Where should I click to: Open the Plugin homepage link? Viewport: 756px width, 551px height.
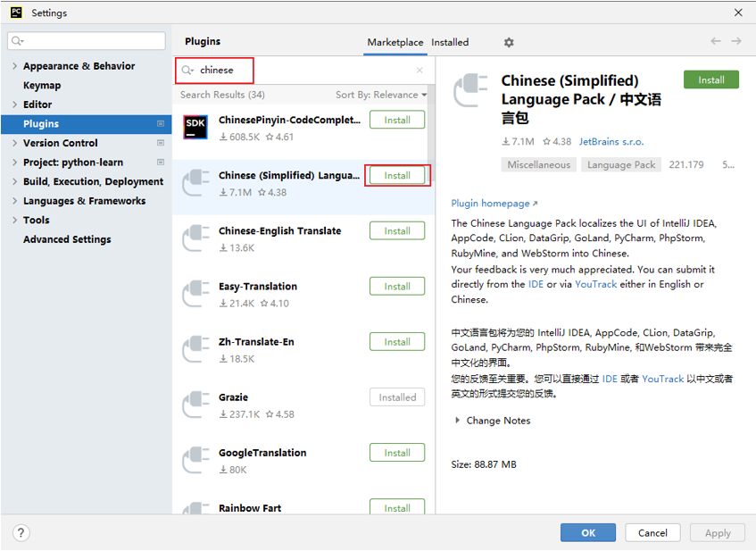coord(494,204)
